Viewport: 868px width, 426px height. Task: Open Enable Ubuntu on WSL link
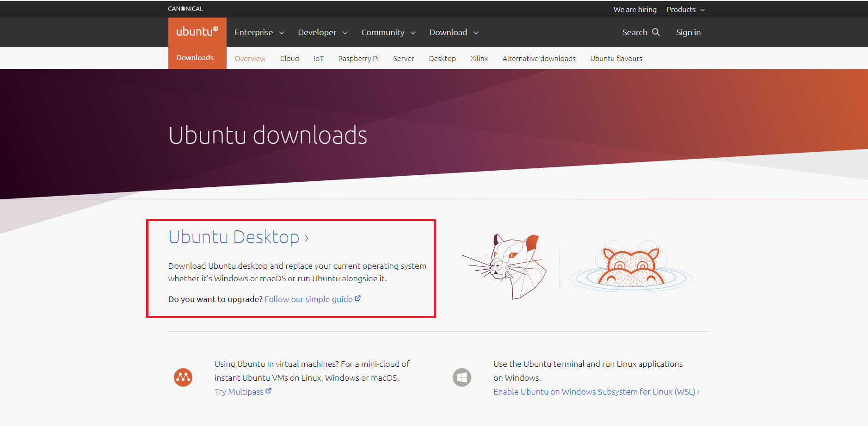tap(597, 391)
